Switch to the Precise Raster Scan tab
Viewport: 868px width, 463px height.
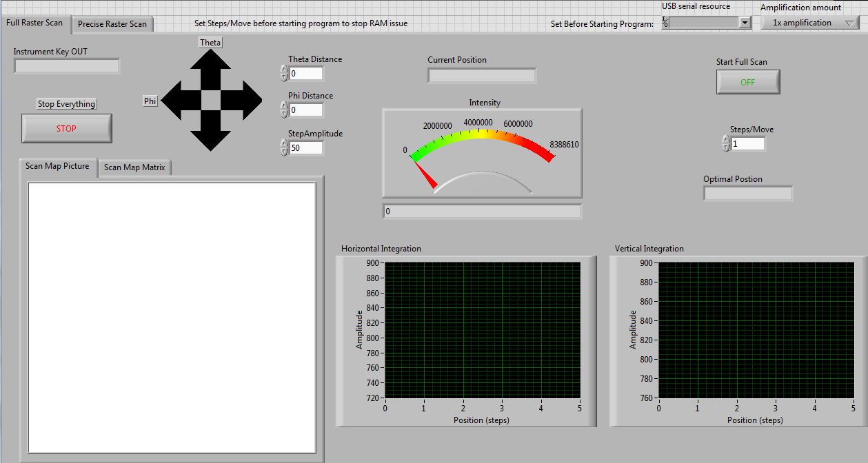(112, 24)
